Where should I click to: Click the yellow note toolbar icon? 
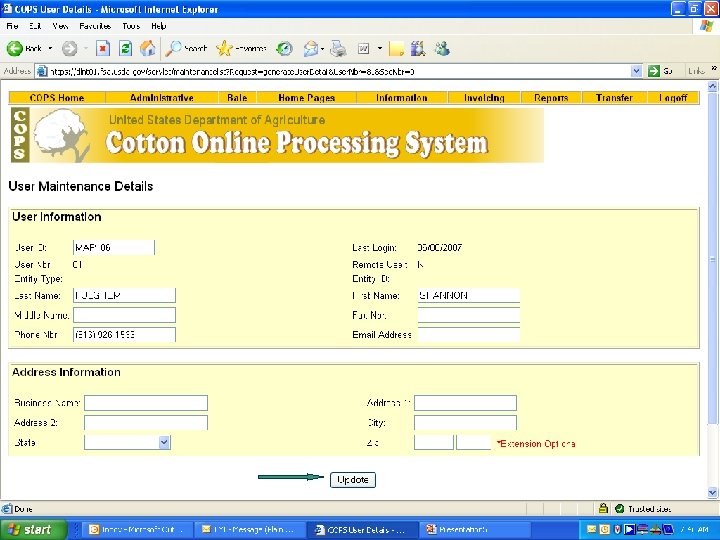click(396, 48)
